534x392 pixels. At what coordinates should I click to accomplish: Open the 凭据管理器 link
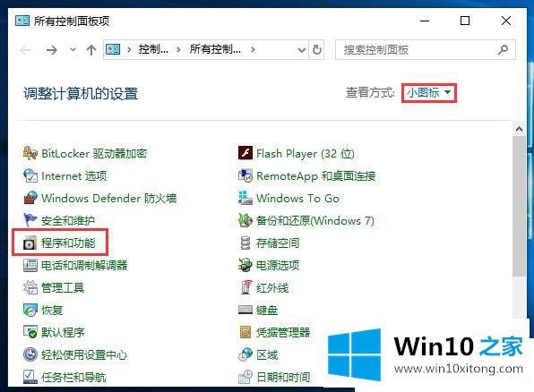pos(283,332)
